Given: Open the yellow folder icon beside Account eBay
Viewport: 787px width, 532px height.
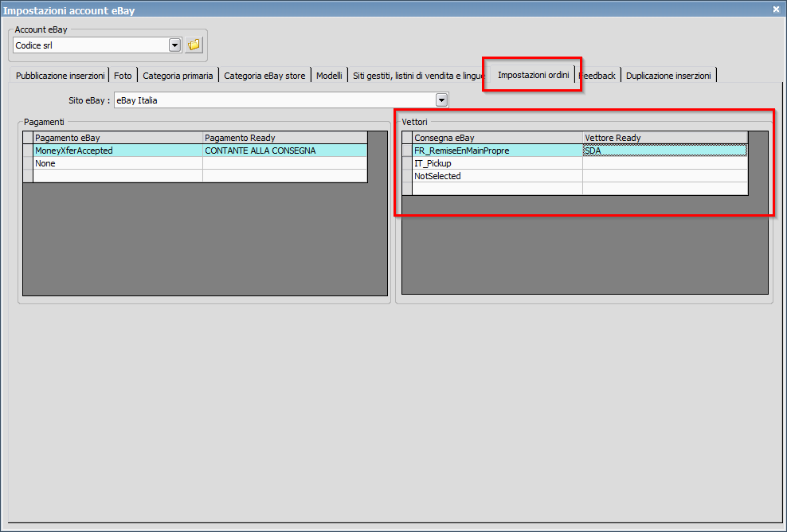Looking at the screenshot, I should pyautogui.click(x=194, y=45).
